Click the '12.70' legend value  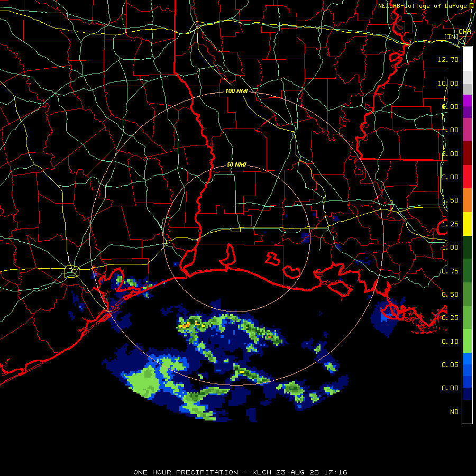[448, 59]
